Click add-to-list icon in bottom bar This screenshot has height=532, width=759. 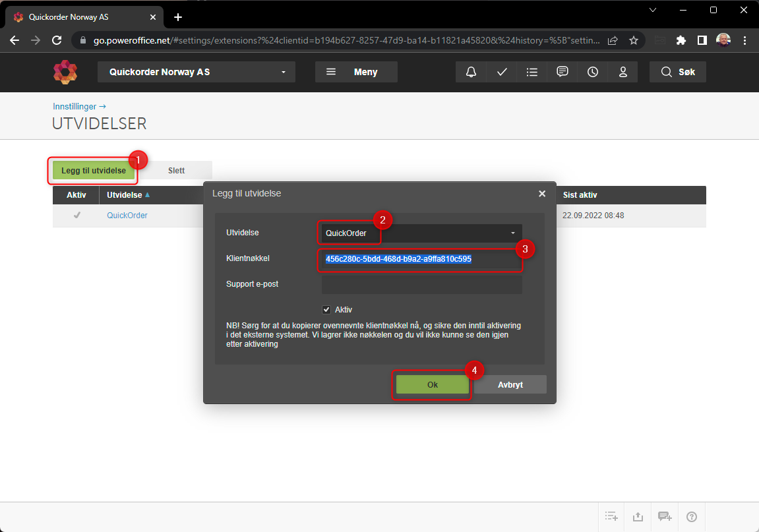pos(611,517)
